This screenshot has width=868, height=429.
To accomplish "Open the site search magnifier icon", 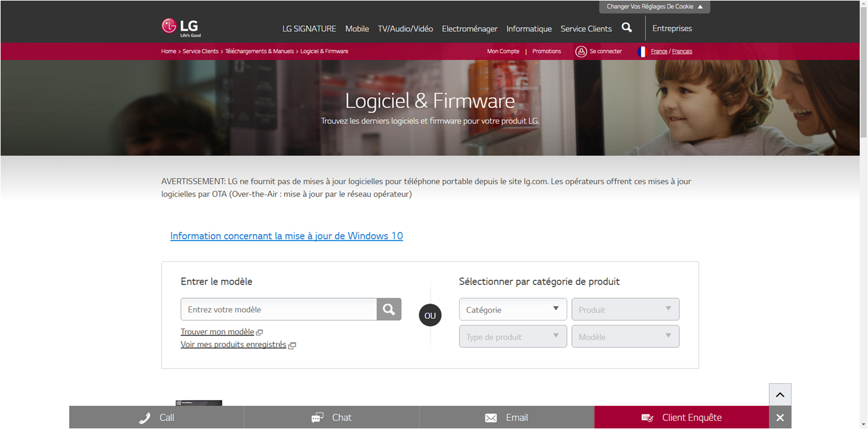I will 626,28.
